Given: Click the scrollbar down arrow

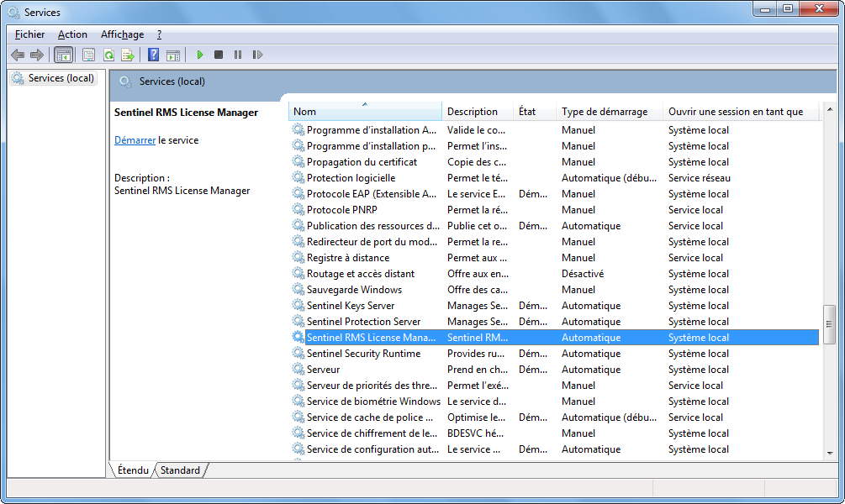Looking at the screenshot, I should [830, 454].
